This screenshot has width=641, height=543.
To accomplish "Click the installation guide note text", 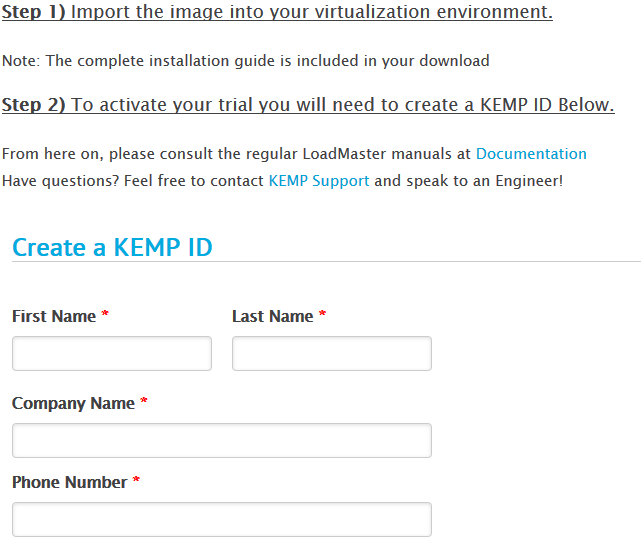I will pos(246,61).
